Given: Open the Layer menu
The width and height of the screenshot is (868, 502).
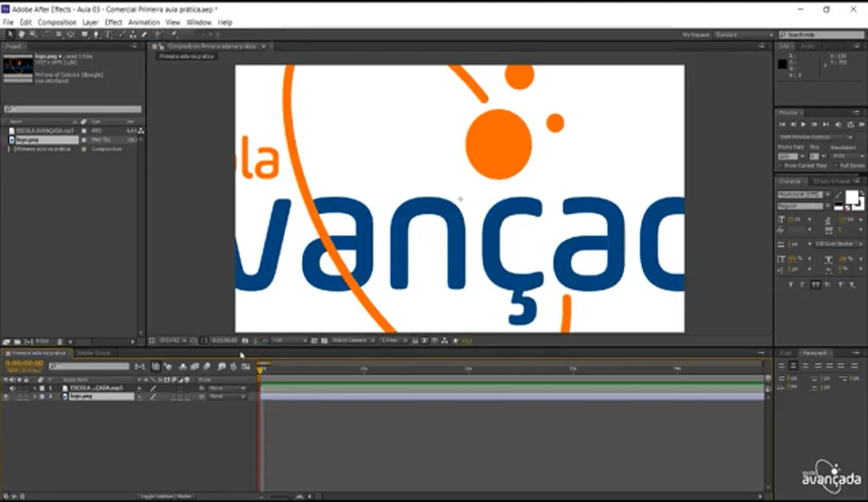Looking at the screenshot, I should point(90,22).
